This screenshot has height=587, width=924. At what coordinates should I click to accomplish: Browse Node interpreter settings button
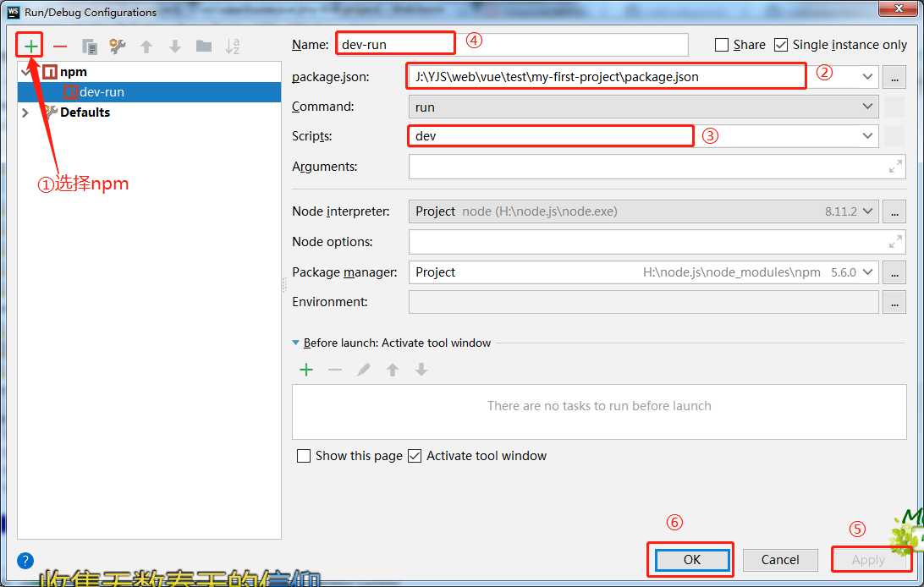894,212
